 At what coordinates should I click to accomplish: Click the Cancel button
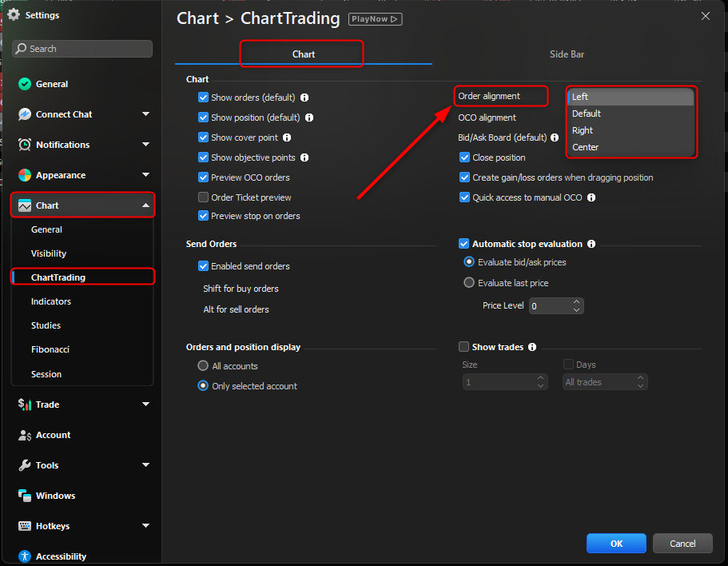682,544
